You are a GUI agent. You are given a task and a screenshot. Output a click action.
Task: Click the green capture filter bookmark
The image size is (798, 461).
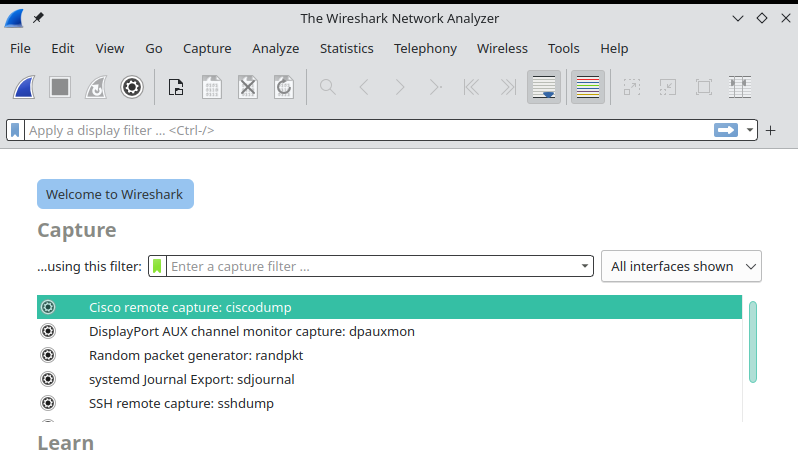[x=157, y=266]
